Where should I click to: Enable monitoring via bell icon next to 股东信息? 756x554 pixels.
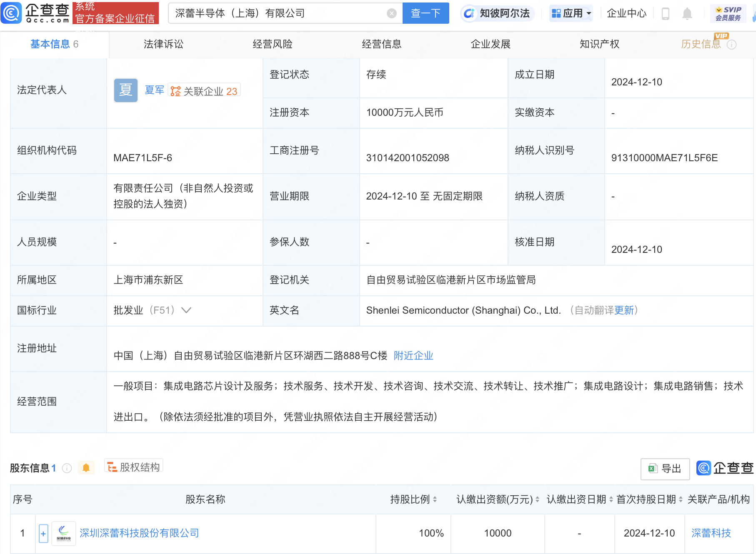point(86,467)
